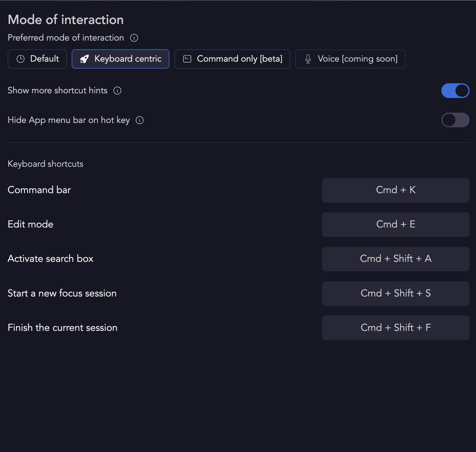Click the Mode of interaction title
The image size is (476, 452).
coord(66,20)
